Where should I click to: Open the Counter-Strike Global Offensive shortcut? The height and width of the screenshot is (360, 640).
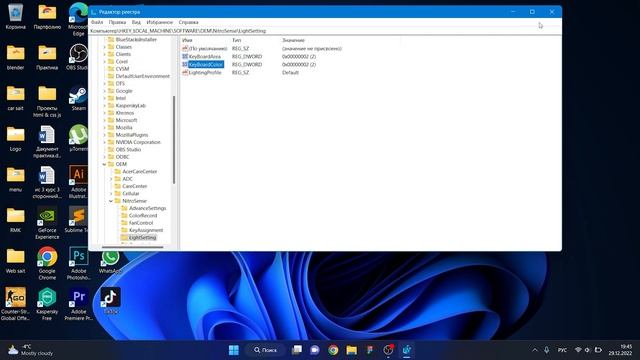point(15,304)
